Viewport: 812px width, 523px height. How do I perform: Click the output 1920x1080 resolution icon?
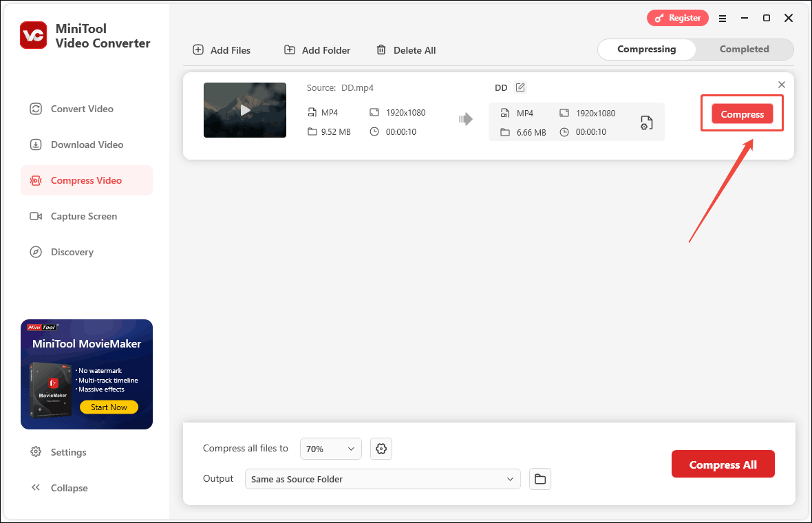[564, 113]
